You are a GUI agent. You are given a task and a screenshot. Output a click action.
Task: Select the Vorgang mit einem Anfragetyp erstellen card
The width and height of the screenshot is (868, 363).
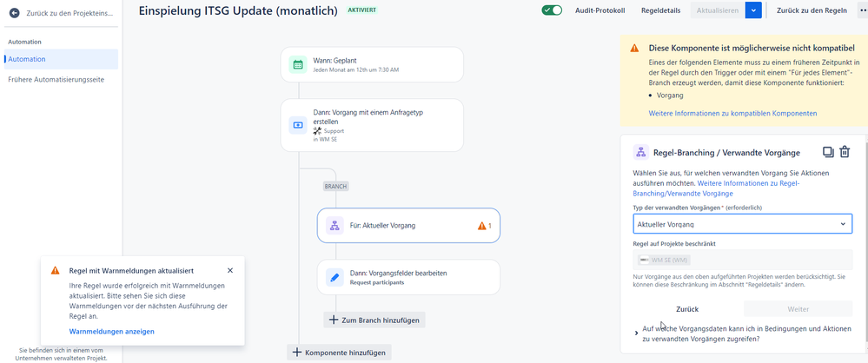[372, 125]
